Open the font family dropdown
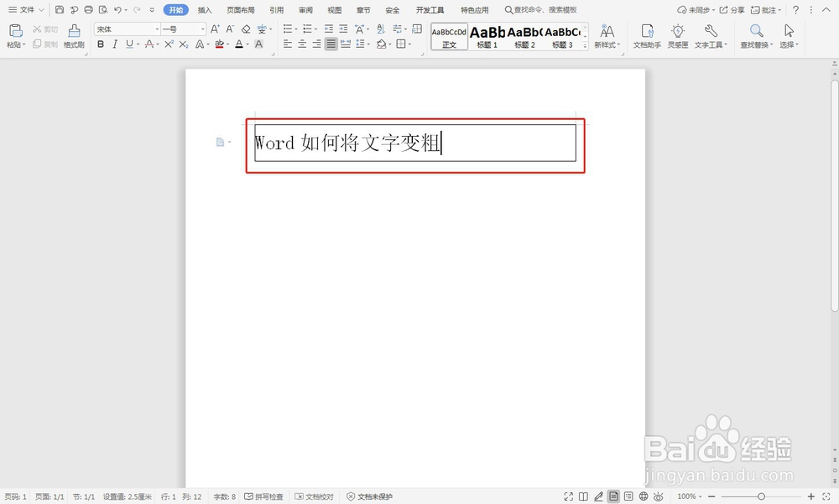The image size is (839, 504). pyautogui.click(x=158, y=28)
